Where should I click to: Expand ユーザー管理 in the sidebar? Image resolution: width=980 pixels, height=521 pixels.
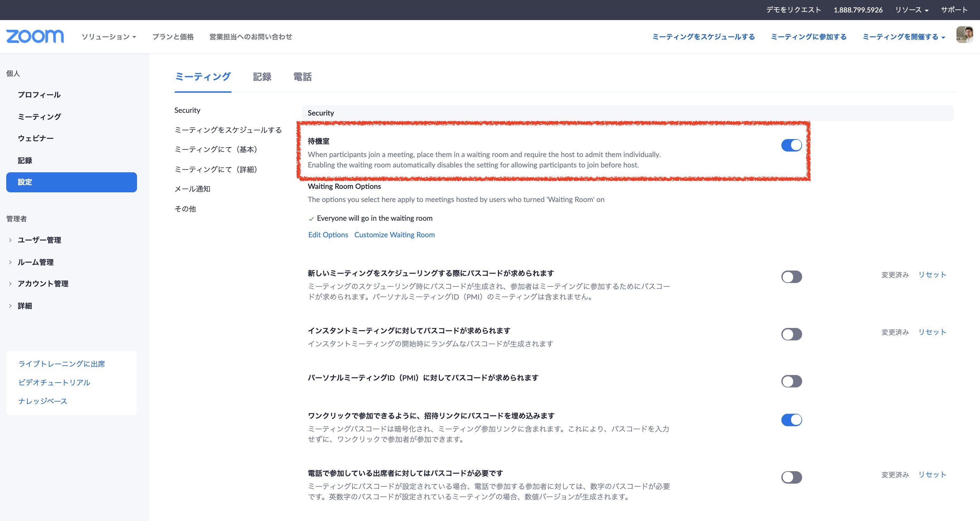(39, 240)
